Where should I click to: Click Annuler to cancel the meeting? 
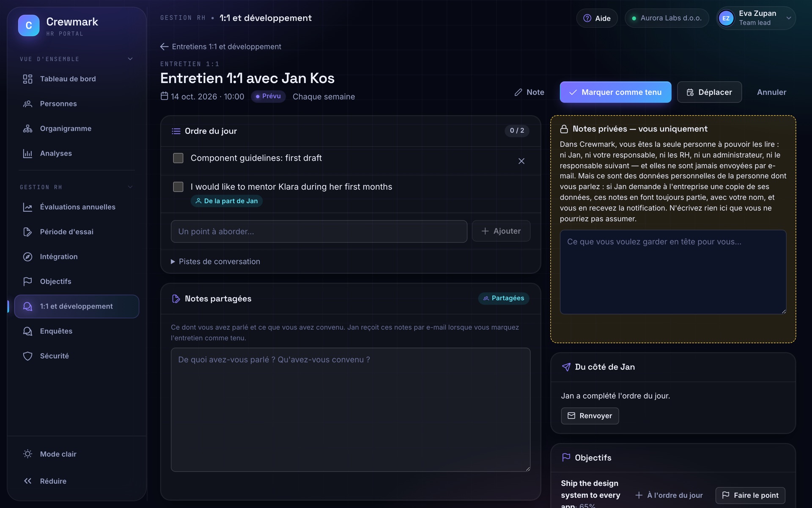(x=771, y=92)
